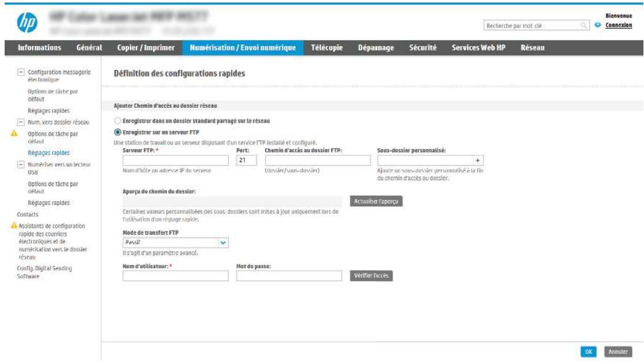Screen dimensions: 644x364
Task: Click the OK button
Action: (588, 352)
